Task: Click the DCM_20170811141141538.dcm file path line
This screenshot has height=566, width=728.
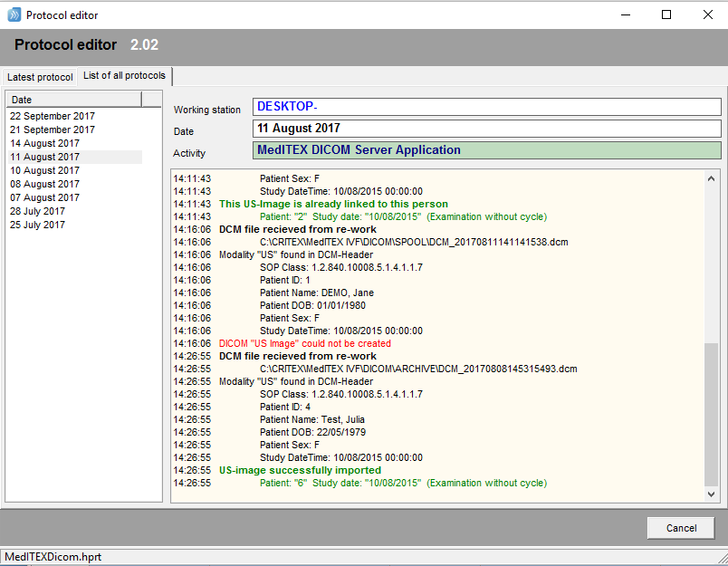Action: click(414, 242)
